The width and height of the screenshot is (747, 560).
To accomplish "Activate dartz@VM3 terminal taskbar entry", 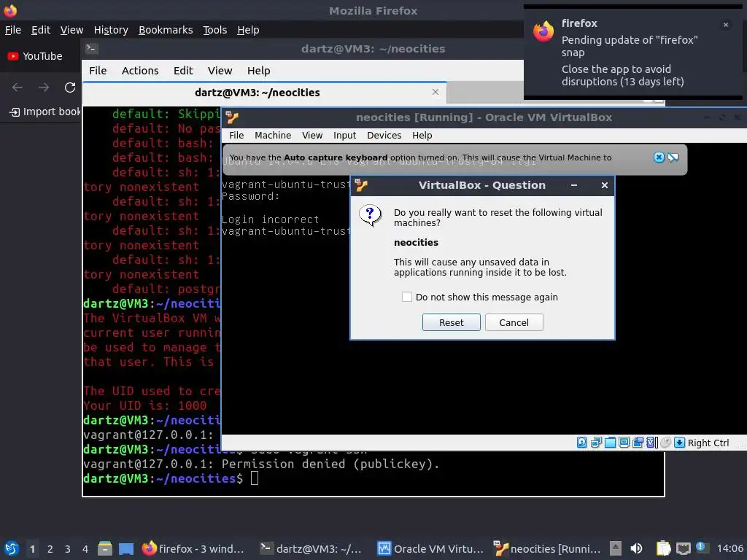I will click(x=311, y=548).
